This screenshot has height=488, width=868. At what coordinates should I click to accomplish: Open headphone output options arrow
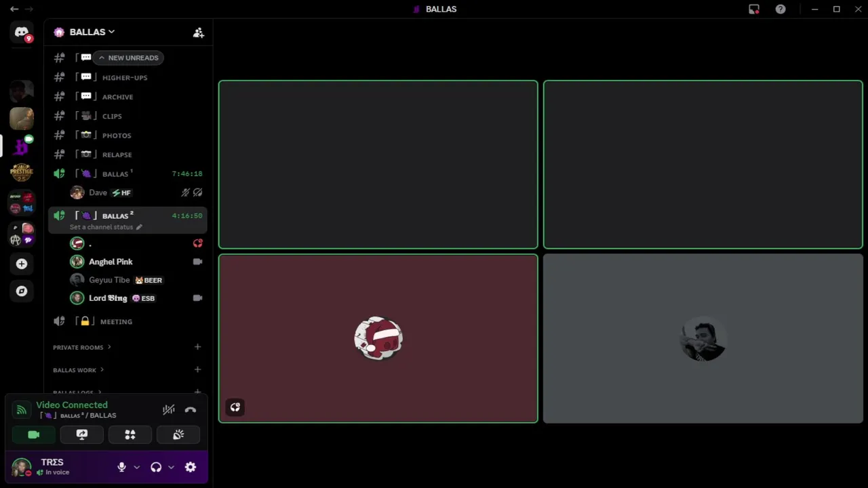click(x=171, y=467)
